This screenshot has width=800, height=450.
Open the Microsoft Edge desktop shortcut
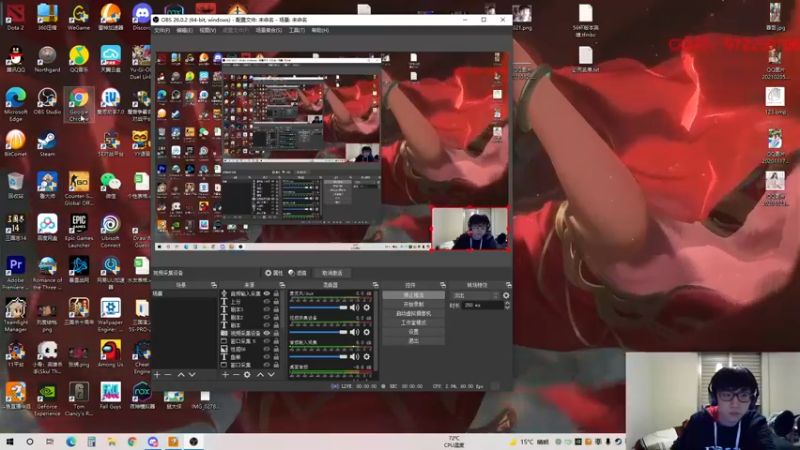point(15,105)
